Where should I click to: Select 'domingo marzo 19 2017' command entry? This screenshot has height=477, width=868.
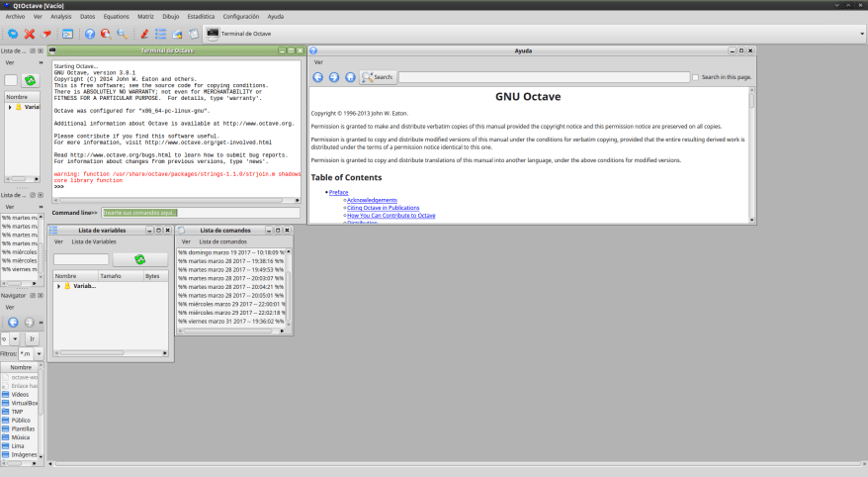(x=231, y=252)
